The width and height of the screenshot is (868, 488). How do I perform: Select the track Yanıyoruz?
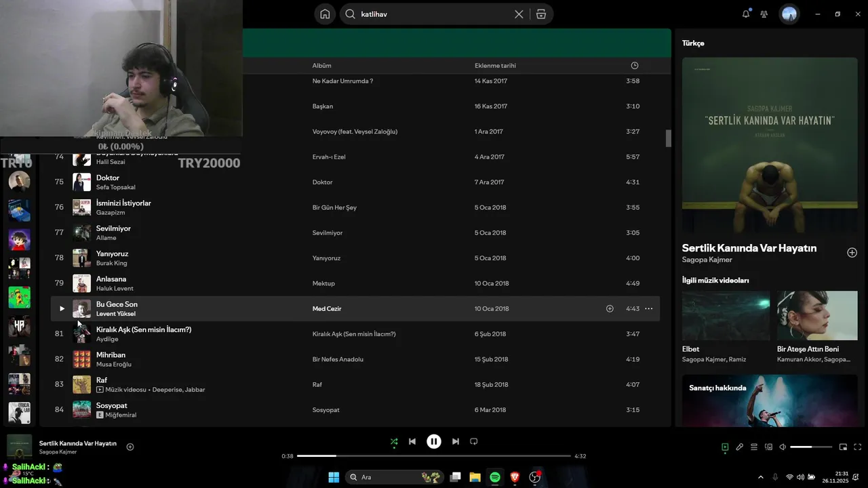(x=112, y=253)
